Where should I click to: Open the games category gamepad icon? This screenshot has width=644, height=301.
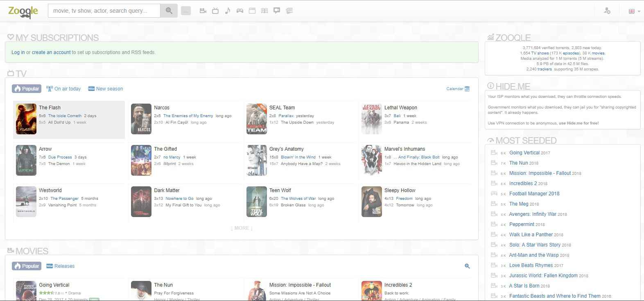pos(240,11)
